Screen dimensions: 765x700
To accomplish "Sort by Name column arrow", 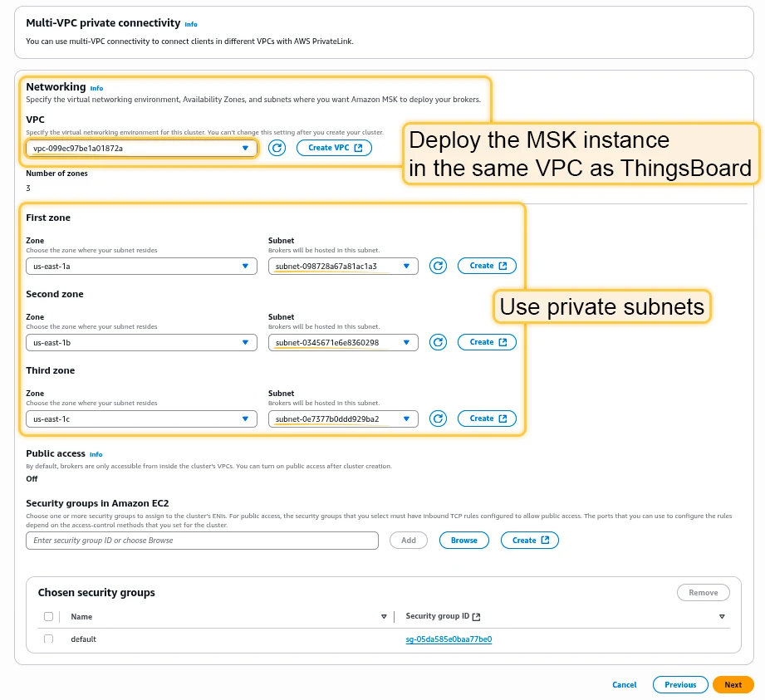I will tap(384, 617).
